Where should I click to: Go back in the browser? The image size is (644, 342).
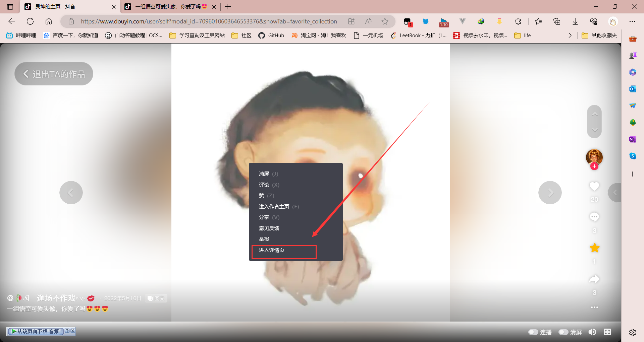point(12,21)
